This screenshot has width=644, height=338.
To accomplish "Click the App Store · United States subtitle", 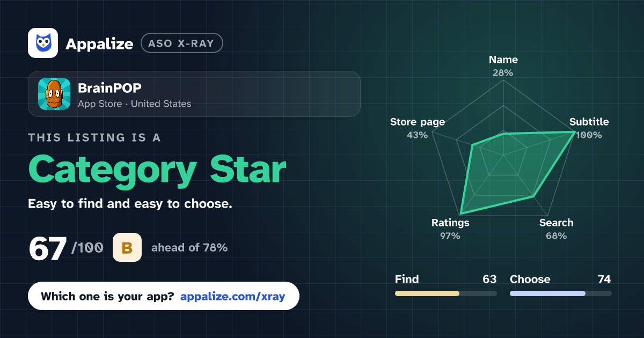I will coord(134,104).
